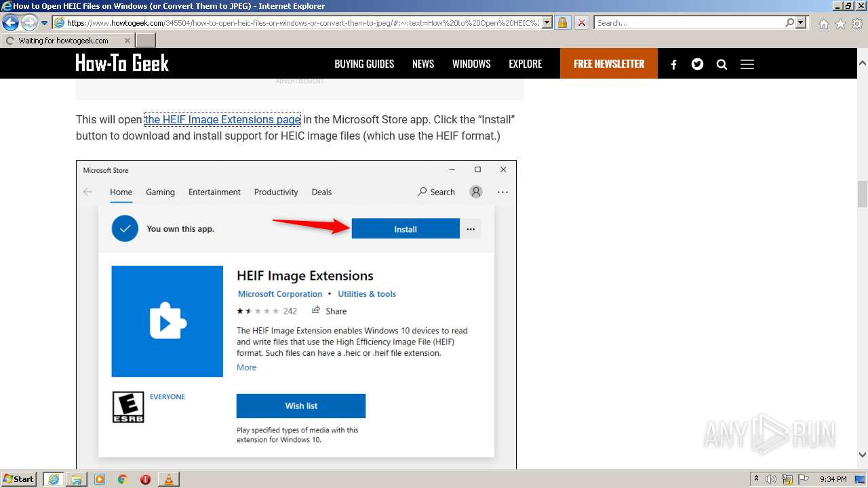This screenshot has height=488, width=868.
Task: Open the Chrome taskbar icon
Action: [x=123, y=479]
